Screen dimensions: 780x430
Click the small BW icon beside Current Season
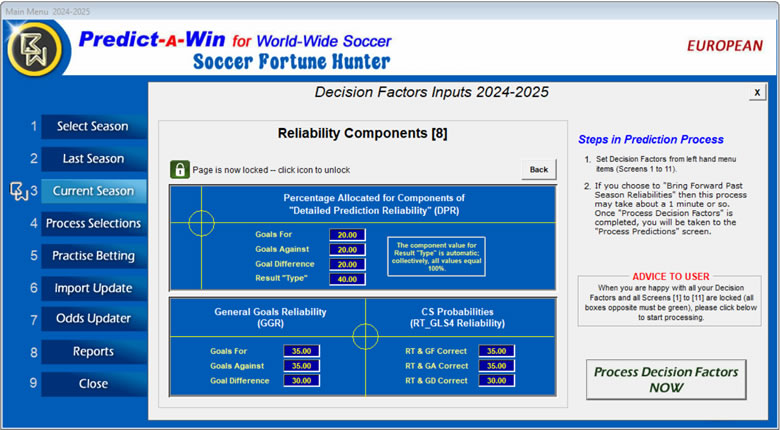click(18, 191)
